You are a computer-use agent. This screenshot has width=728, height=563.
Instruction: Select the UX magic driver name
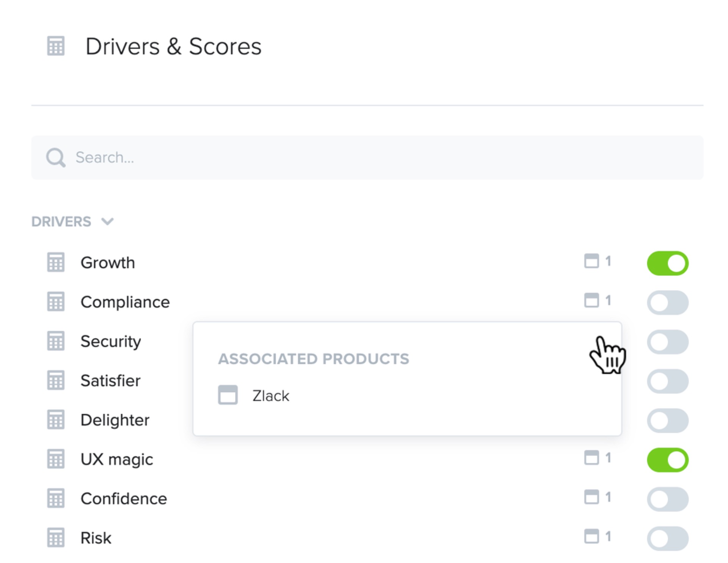point(117,460)
